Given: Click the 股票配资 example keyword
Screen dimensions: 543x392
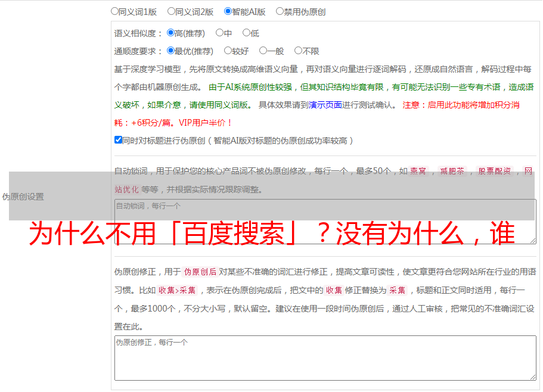Looking at the screenshot, I should click(x=495, y=171).
